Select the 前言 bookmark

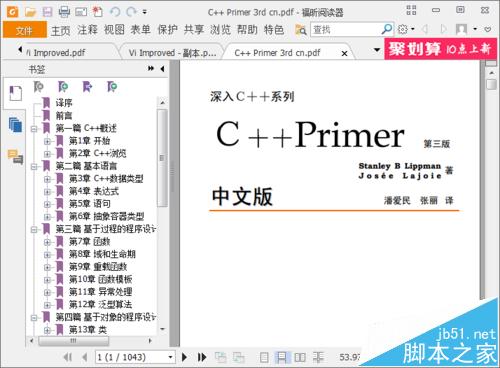[x=64, y=115]
